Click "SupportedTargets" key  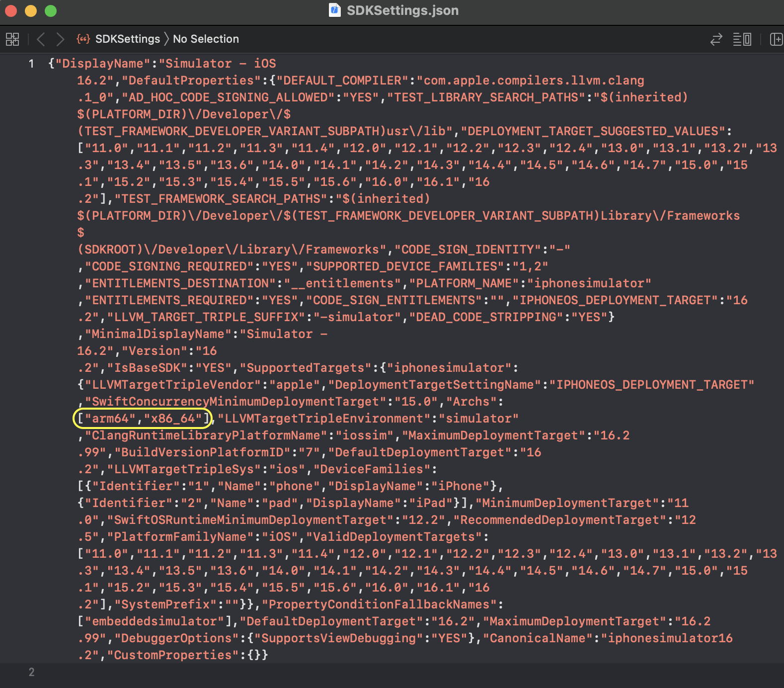[x=306, y=368]
